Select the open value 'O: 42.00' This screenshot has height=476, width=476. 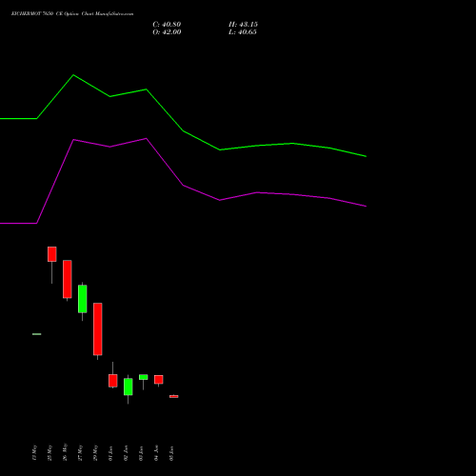167,32
